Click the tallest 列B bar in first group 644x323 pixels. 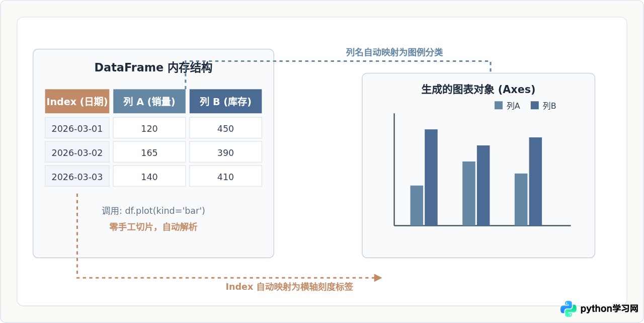[x=431, y=177]
